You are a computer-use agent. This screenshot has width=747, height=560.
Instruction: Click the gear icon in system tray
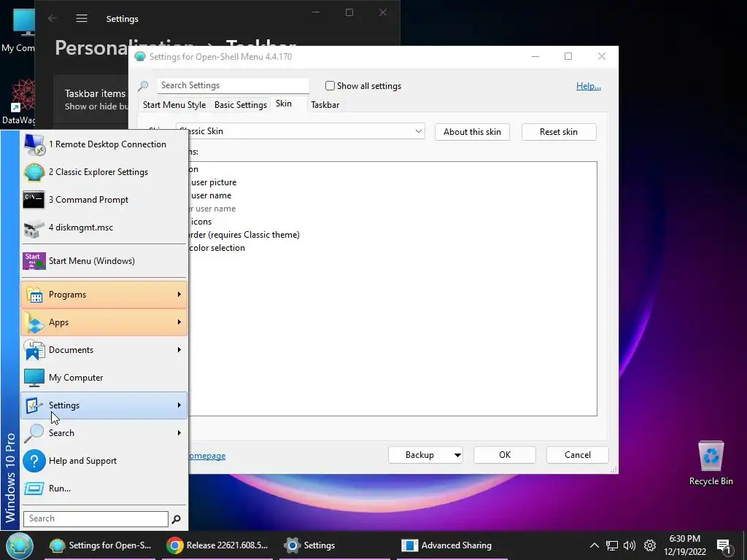point(650,545)
